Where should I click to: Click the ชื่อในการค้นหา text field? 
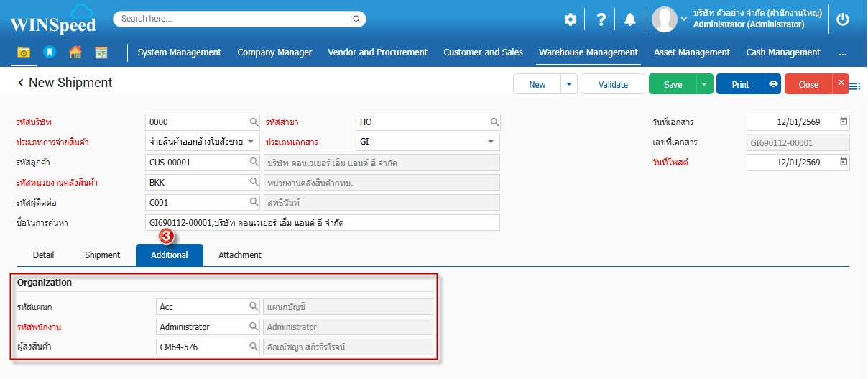322,223
